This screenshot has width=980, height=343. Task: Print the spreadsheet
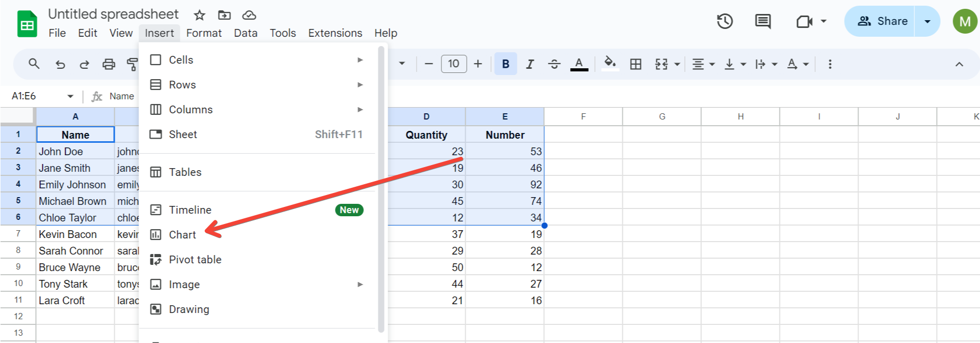click(109, 64)
